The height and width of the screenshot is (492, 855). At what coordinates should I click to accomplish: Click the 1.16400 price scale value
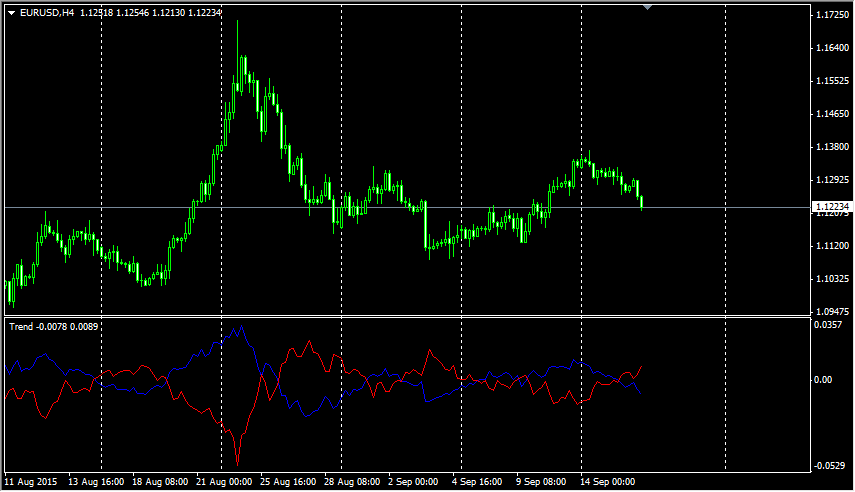point(832,48)
